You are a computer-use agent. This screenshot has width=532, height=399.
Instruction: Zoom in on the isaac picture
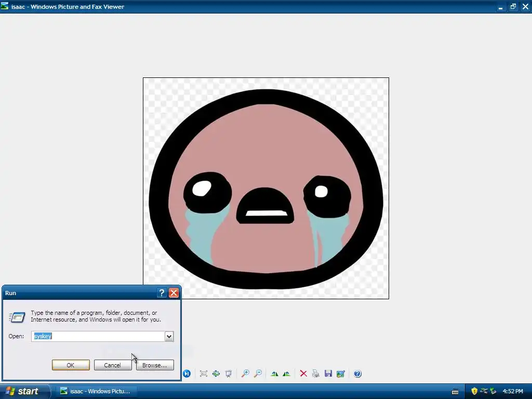coord(245,374)
